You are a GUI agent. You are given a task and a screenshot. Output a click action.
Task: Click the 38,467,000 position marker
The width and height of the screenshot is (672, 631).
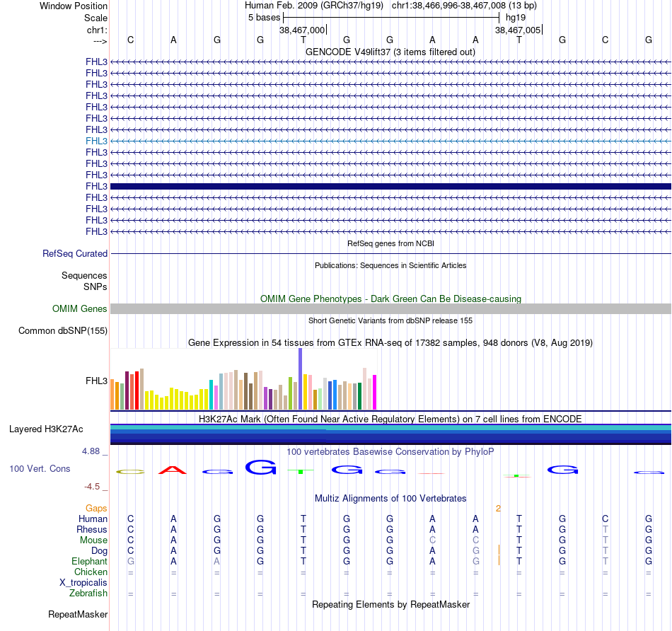click(302, 30)
